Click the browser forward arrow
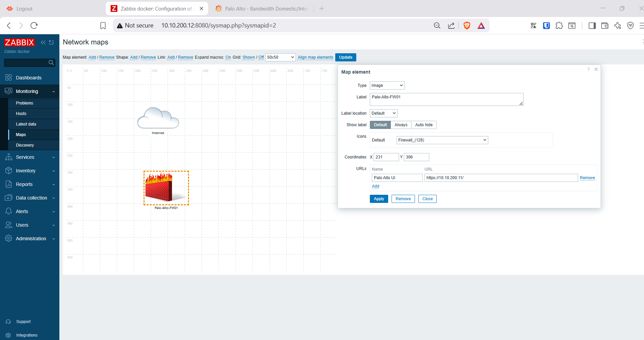Image resolution: width=644 pixels, height=340 pixels. [21, 25]
